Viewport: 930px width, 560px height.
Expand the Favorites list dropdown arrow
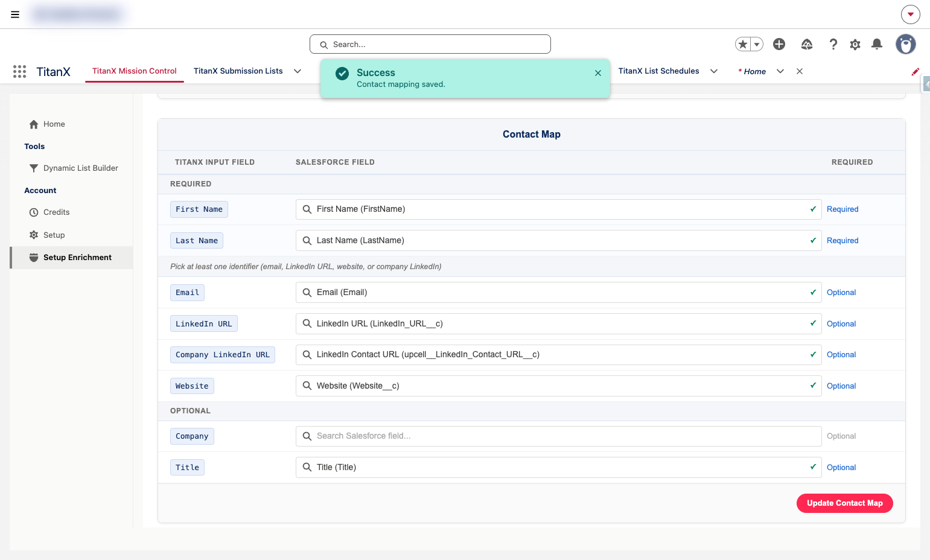point(757,44)
